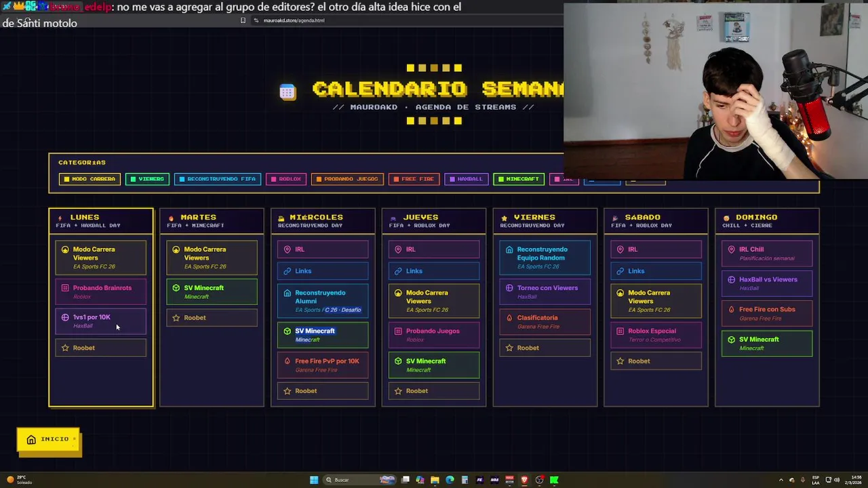Click the cube icon on Martes SV Minecraft
The height and width of the screenshot is (488, 868).
pos(176,288)
